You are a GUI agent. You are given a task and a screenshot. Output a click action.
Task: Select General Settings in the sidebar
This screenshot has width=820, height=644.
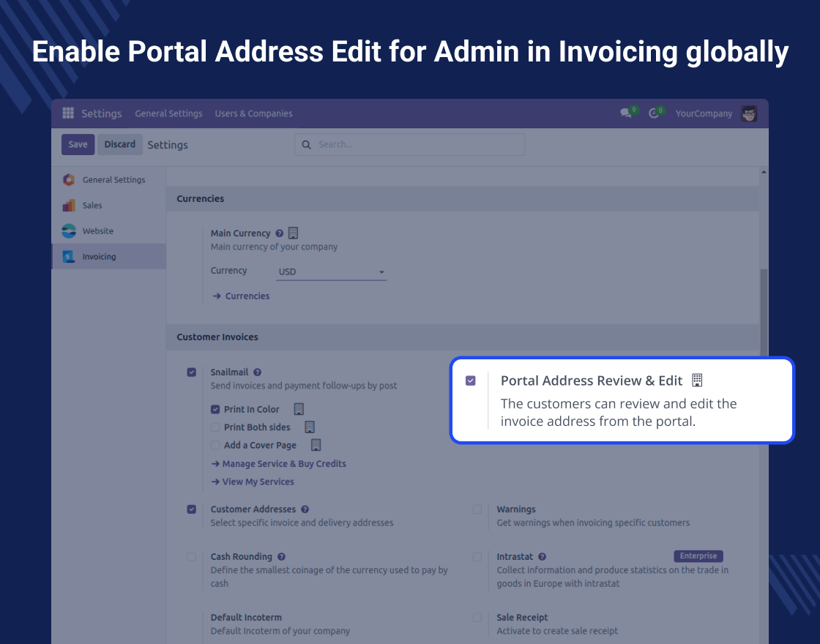click(x=109, y=180)
